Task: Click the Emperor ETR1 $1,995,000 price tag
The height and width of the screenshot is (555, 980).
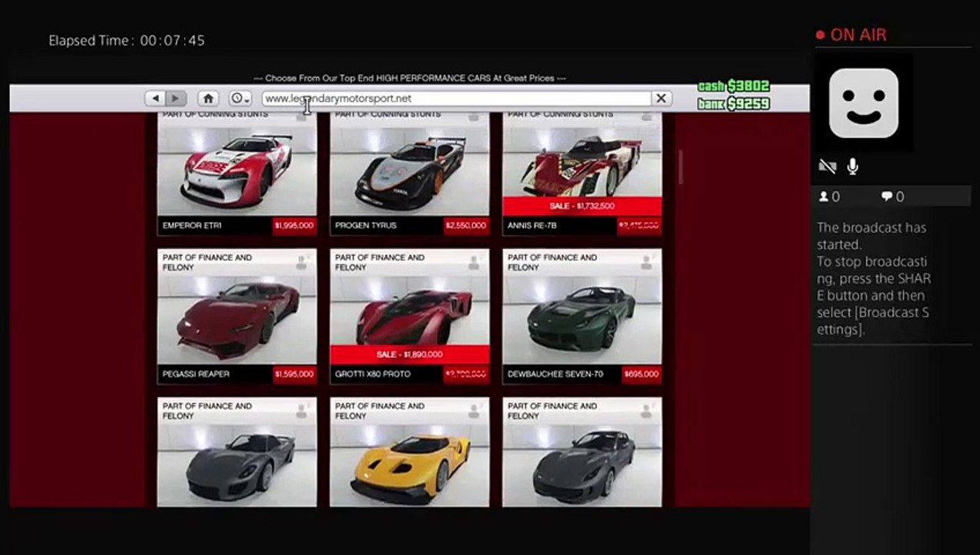Action: pyautogui.click(x=294, y=226)
